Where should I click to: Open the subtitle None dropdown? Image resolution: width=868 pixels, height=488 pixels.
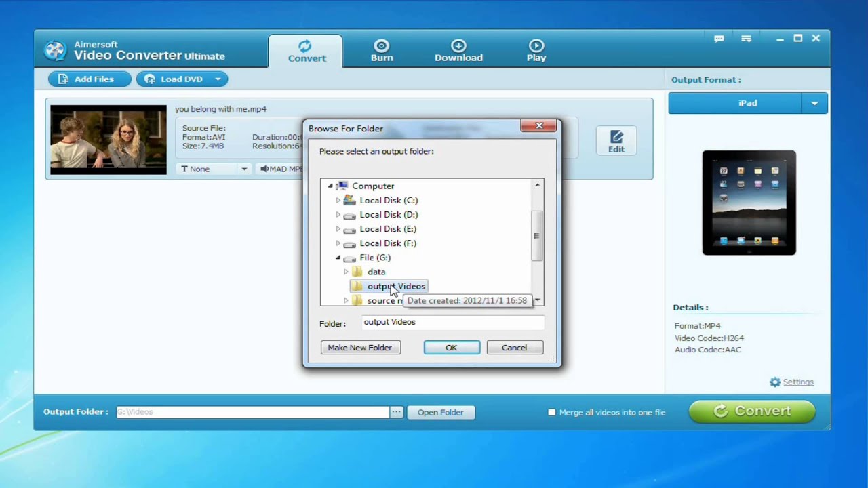(214, 169)
